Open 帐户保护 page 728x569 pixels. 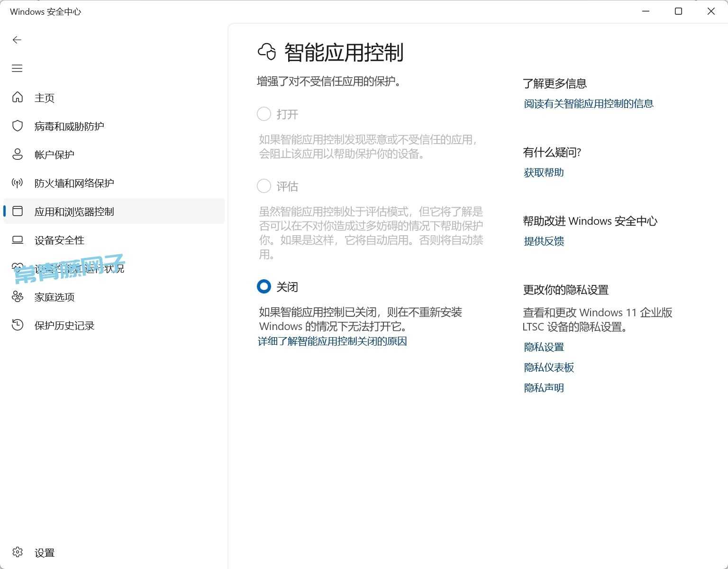(x=114, y=155)
